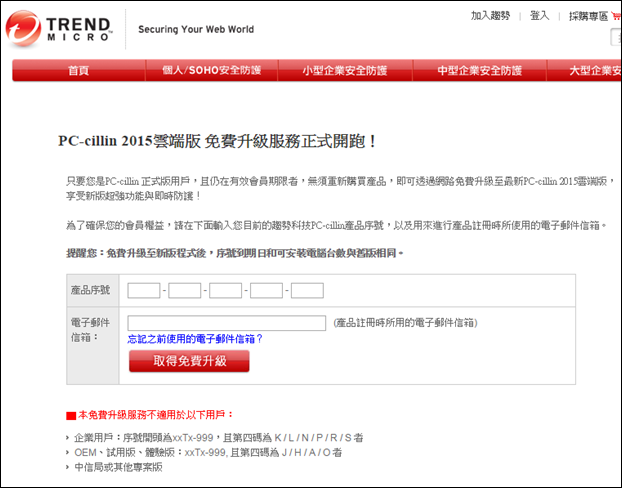Select the 小型企業安全防護 menu item
The height and width of the screenshot is (488, 622).
tap(345, 71)
